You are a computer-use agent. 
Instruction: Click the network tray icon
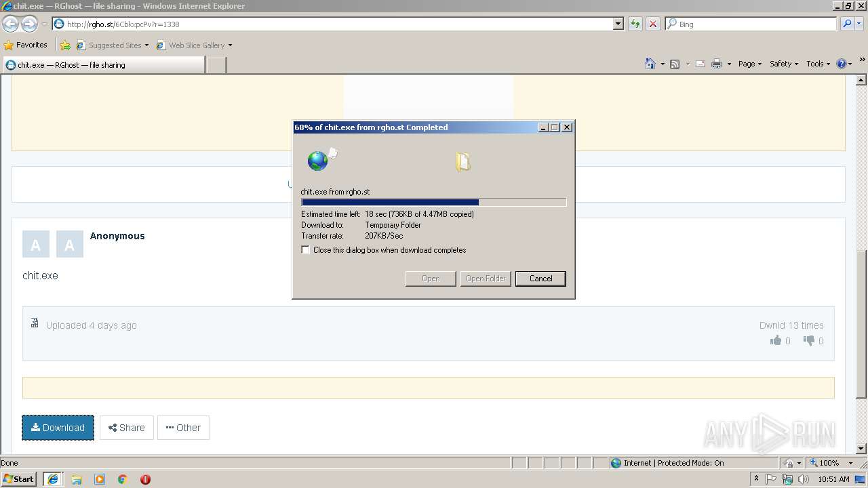pos(787,479)
